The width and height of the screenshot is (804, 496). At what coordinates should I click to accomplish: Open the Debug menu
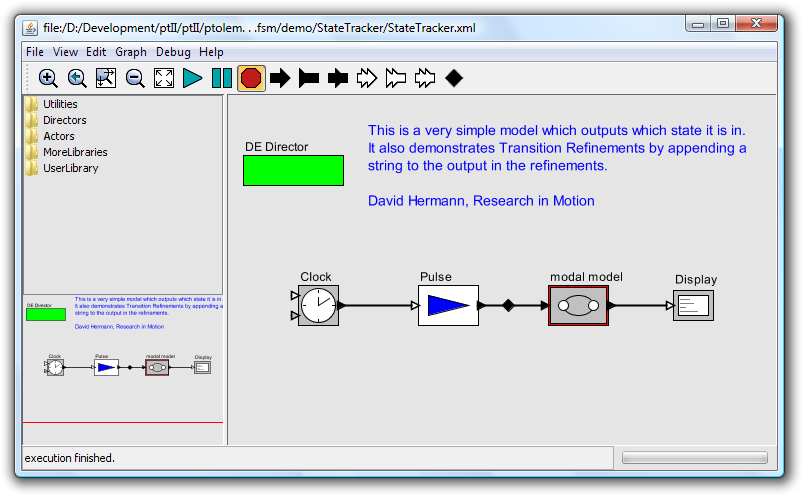[x=173, y=52]
